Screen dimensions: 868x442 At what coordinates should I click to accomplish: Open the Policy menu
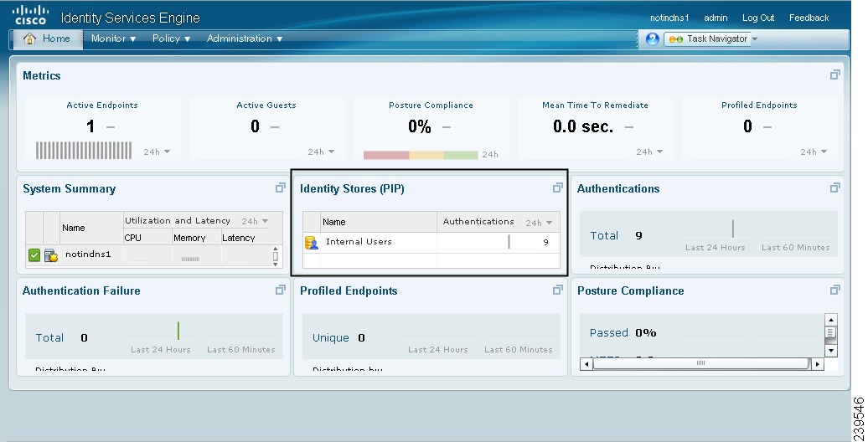tap(171, 39)
